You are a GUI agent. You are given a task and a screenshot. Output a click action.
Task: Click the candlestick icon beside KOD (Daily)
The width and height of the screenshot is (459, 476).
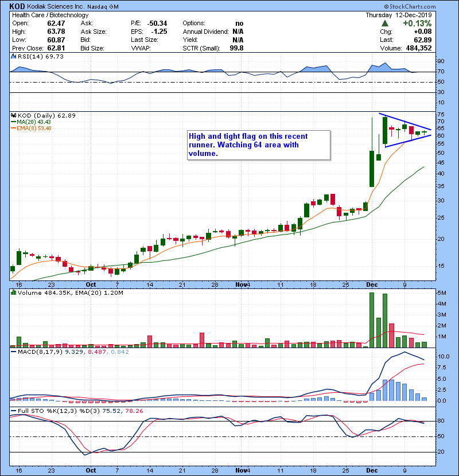tap(13, 115)
